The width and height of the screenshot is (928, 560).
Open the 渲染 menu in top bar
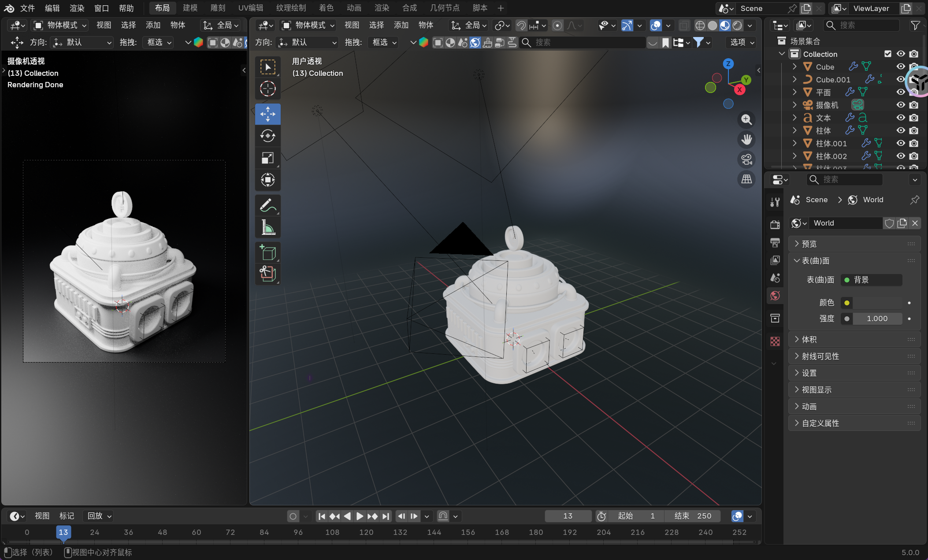click(77, 8)
